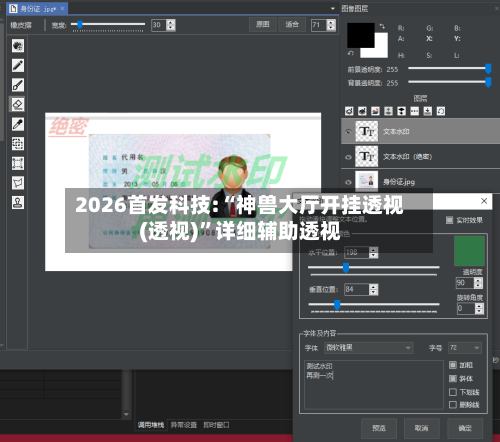Click the spinner on the width value 30
The image size is (500, 442).
point(171,25)
